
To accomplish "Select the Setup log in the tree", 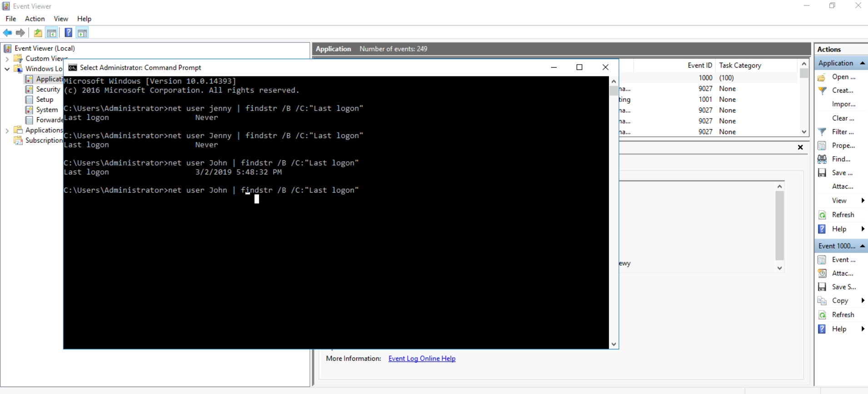I will [45, 100].
